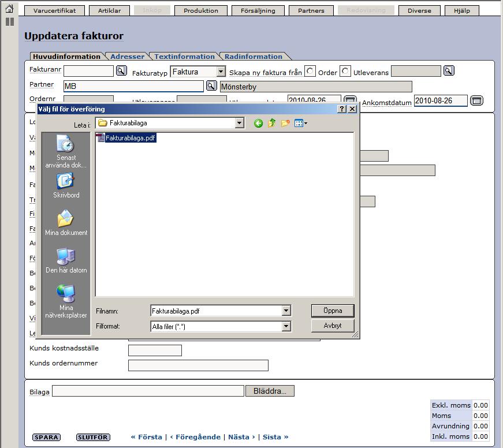Click the Fakturanr input field
The width and height of the screenshot is (503, 448).
tap(88, 71)
